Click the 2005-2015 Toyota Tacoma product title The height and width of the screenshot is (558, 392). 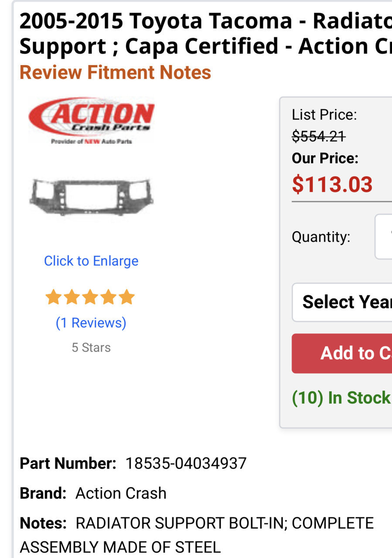(x=205, y=34)
